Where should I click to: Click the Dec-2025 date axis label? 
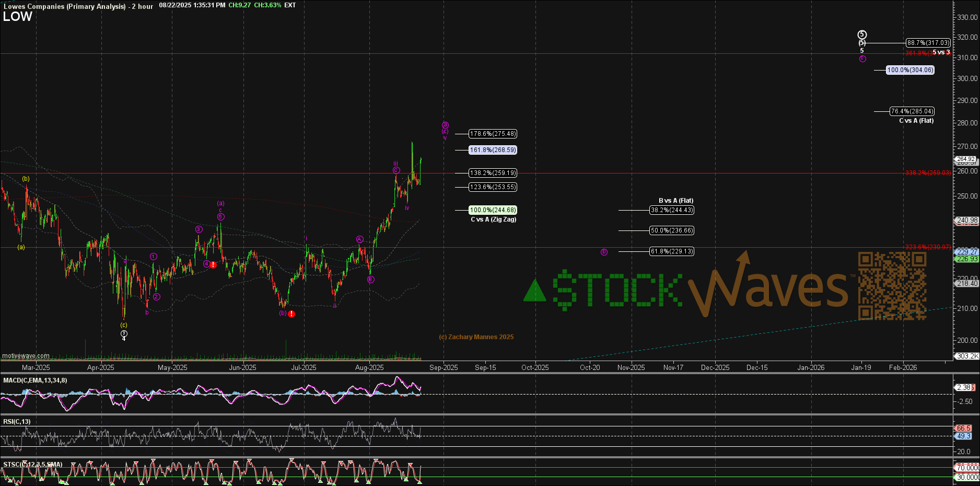pyautogui.click(x=715, y=367)
